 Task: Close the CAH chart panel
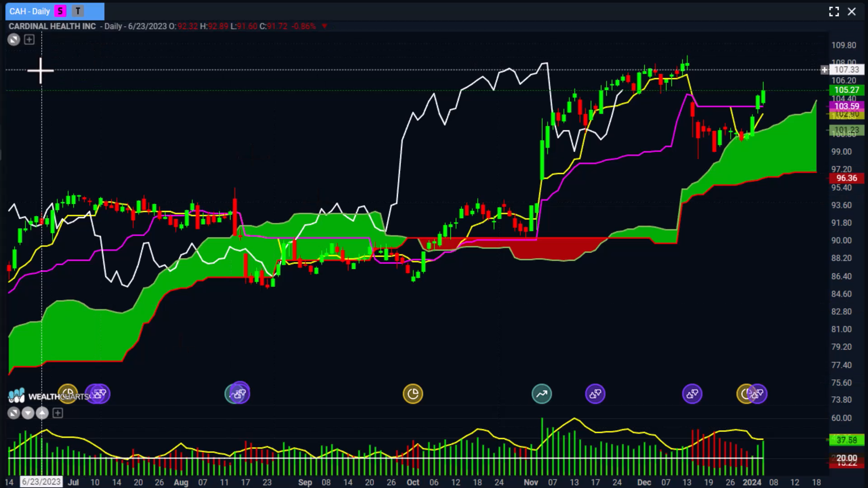pos(852,12)
